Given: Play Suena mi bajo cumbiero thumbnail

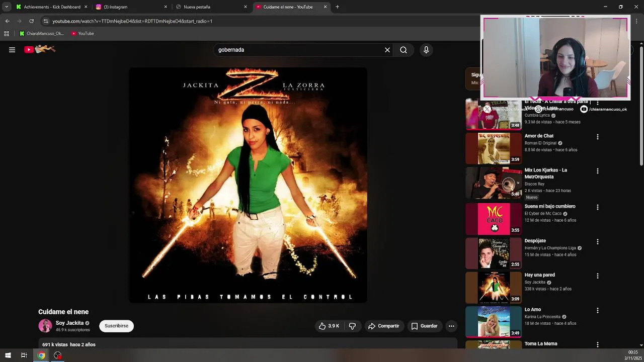Looking at the screenshot, I should pyautogui.click(x=494, y=219).
